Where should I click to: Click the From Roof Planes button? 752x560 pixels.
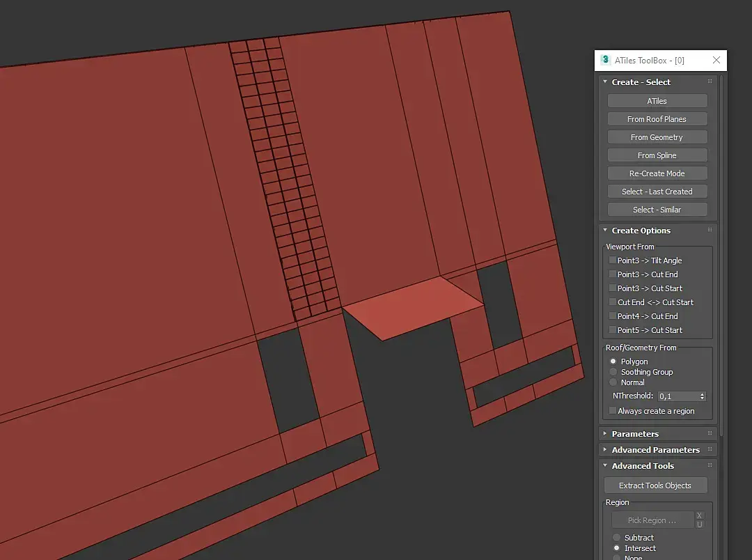coord(657,119)
